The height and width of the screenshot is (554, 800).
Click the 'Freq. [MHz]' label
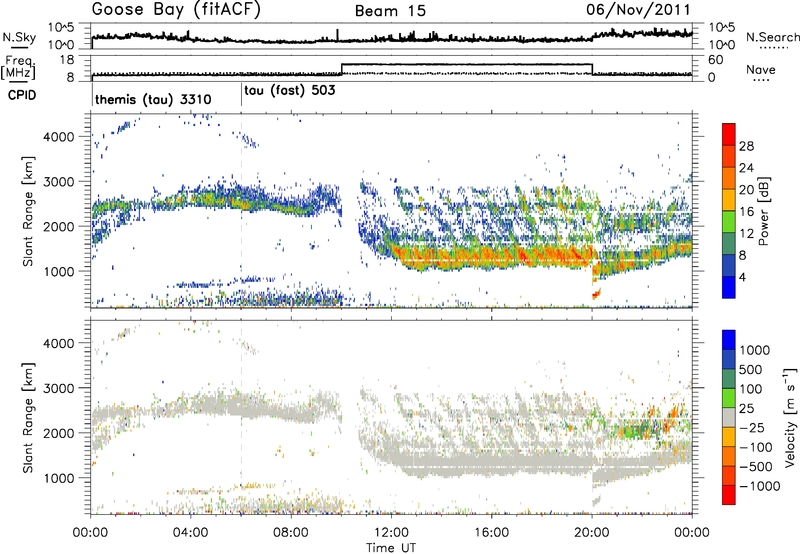coord(19,68)
